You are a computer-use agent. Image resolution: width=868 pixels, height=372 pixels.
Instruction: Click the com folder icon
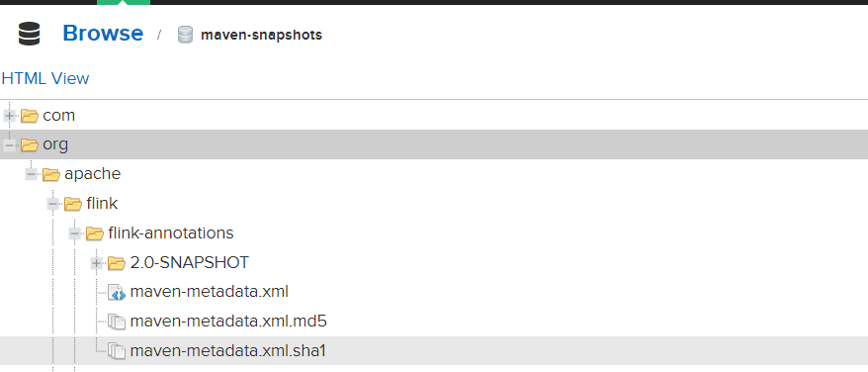tap(30, 116)
